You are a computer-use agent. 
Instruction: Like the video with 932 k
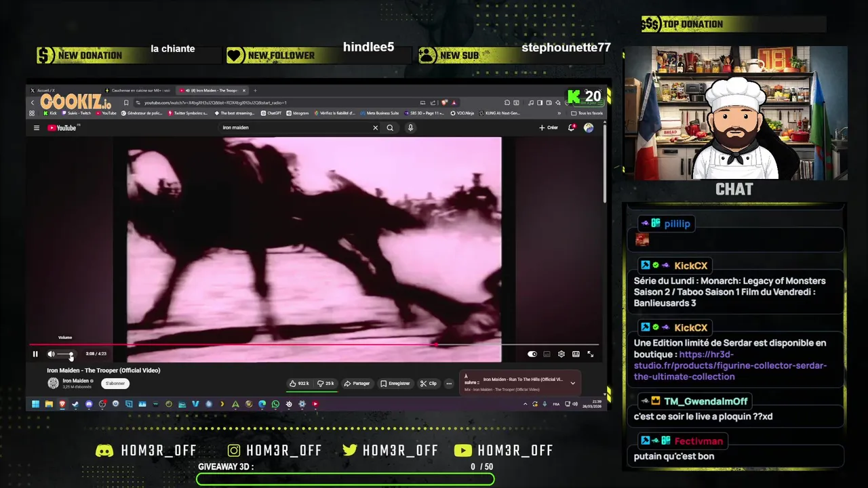tap(299, 383)
